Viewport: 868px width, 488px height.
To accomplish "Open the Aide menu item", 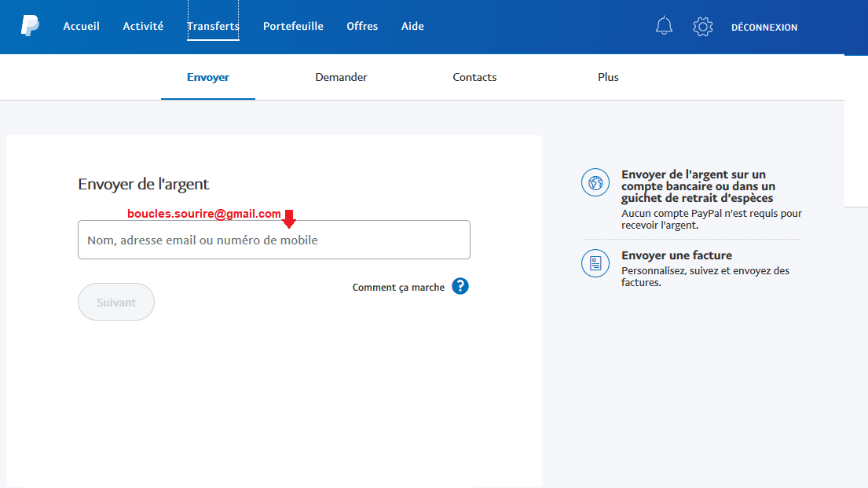I will pyautogui.click(x=412, y=26).
